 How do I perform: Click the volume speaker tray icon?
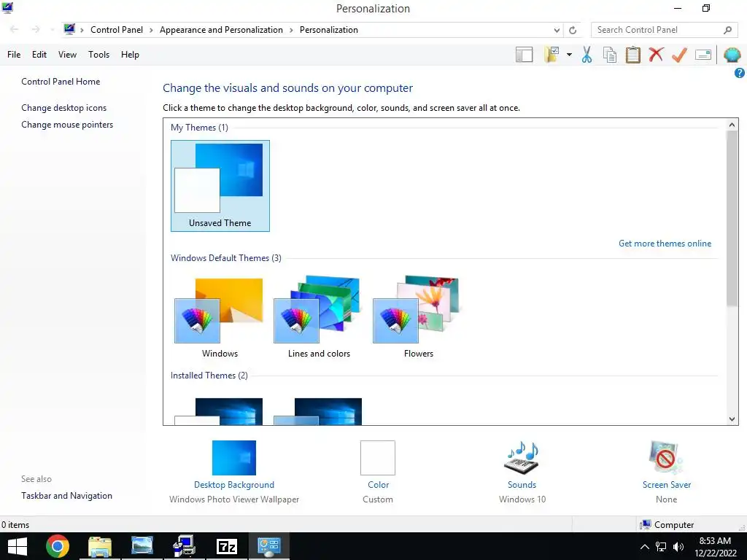pos(678,547)
